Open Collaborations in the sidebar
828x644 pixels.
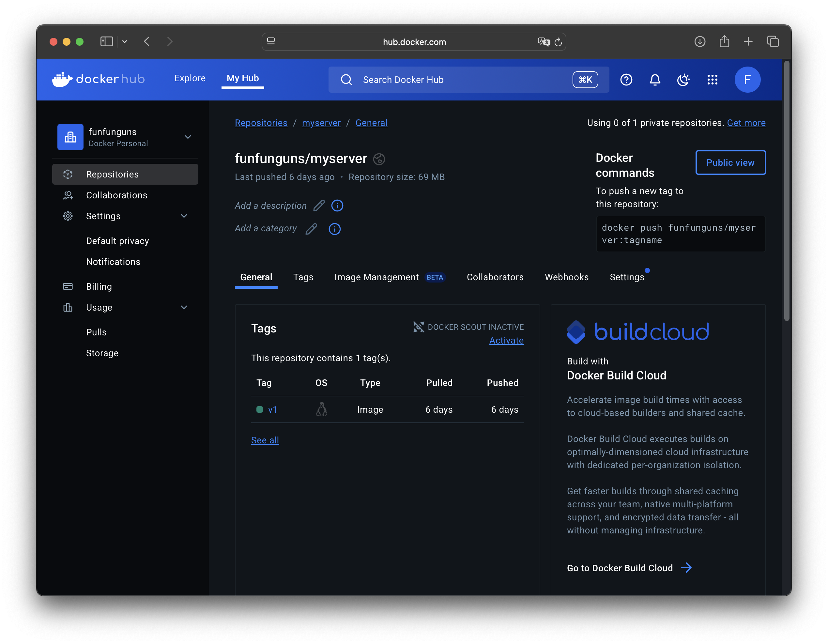(x=125, y=195)
